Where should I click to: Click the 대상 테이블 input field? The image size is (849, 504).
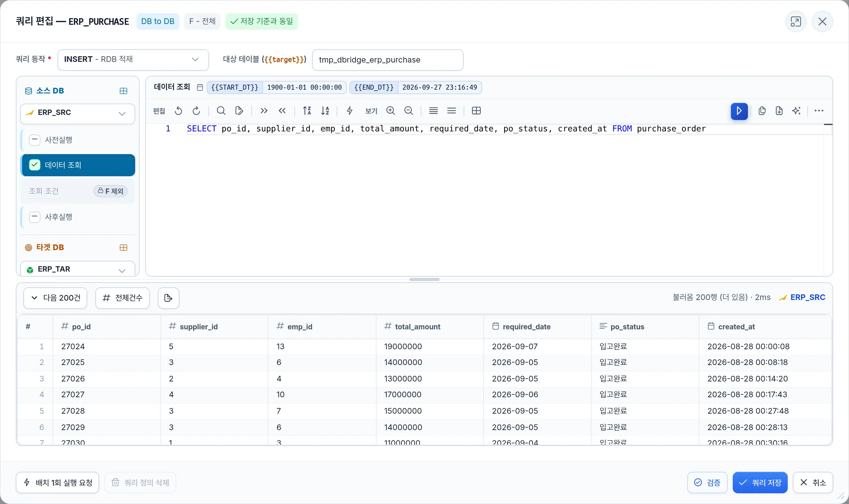click(x=388, y=60)
